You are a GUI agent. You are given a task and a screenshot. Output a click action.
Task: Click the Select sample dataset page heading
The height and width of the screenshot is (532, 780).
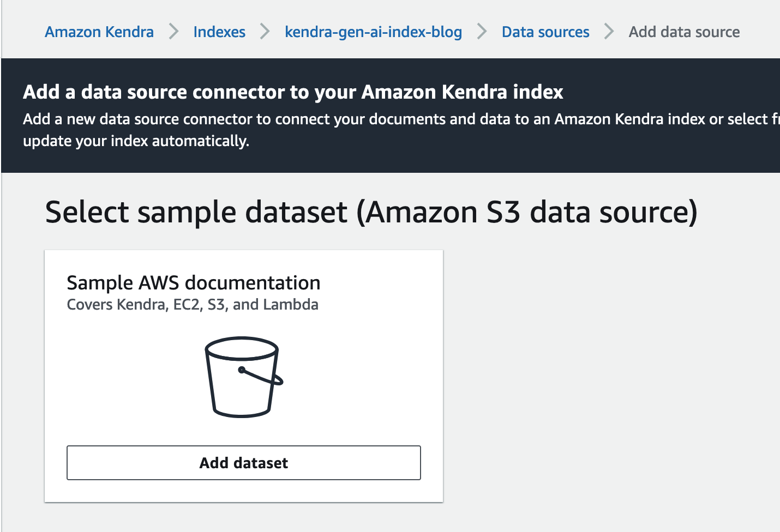(371, 212)
